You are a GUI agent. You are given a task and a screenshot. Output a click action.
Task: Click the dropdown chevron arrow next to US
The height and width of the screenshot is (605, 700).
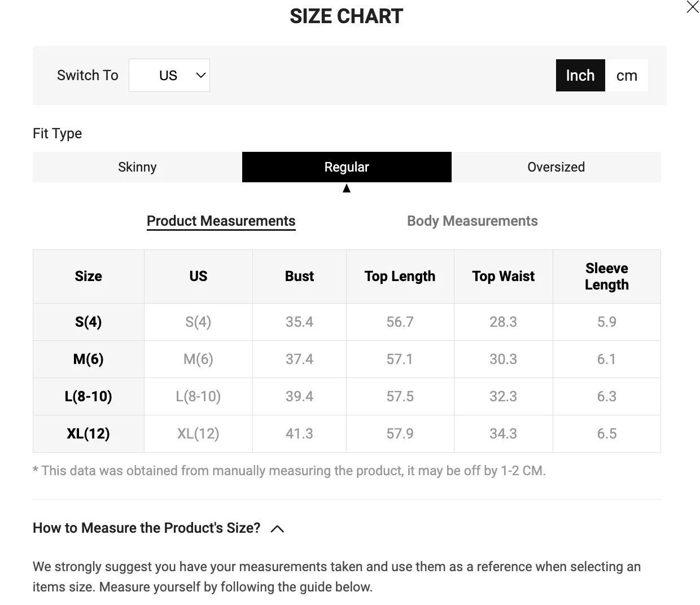coord(200,75)
